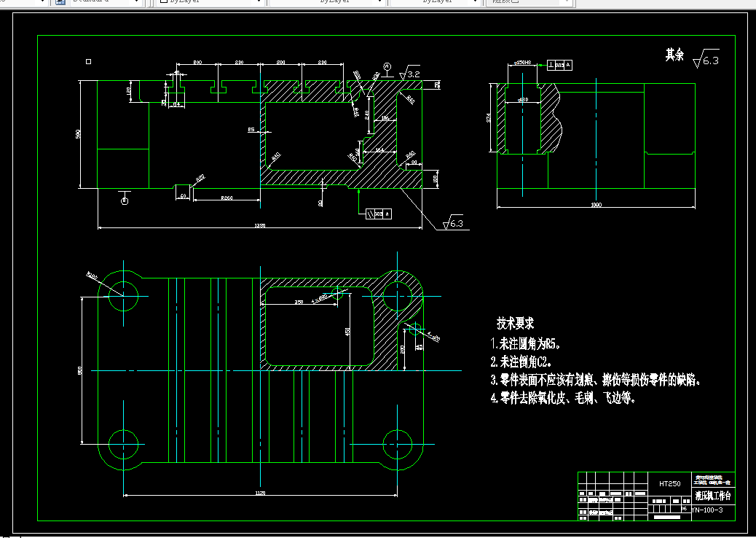Select the perpendicularity tolerance frame in side view
756x538 pixels.
[x=560, y=65]
